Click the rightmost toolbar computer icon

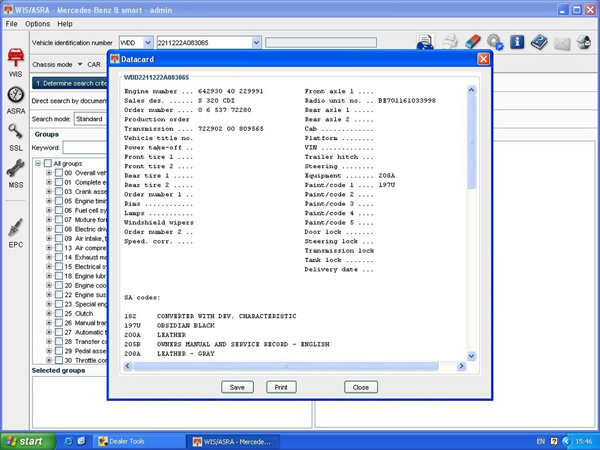[x=584, y=42]
